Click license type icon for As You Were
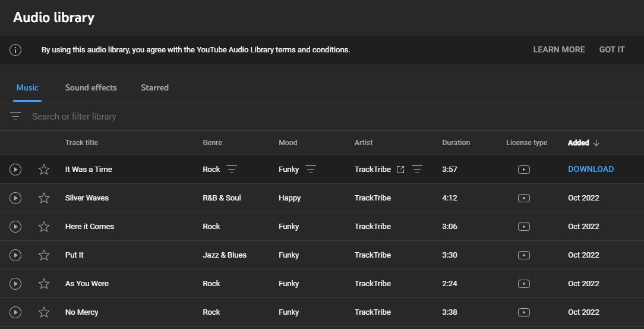Image resolution: width=644 pixels, height=329 pixels. point(523,284)
